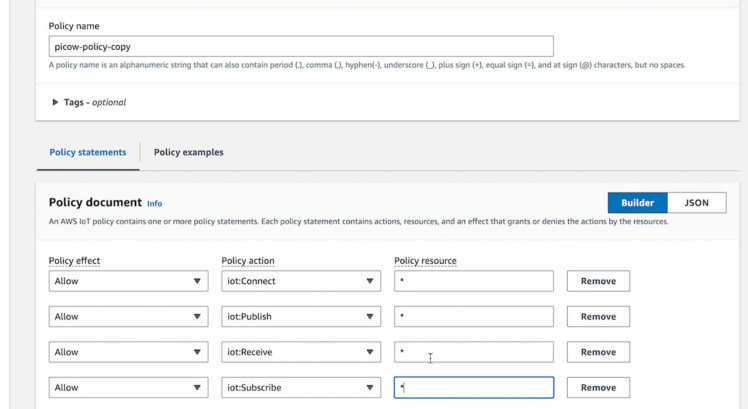
Task: Switch to the JSON editor view
Action: pos(696,202)
